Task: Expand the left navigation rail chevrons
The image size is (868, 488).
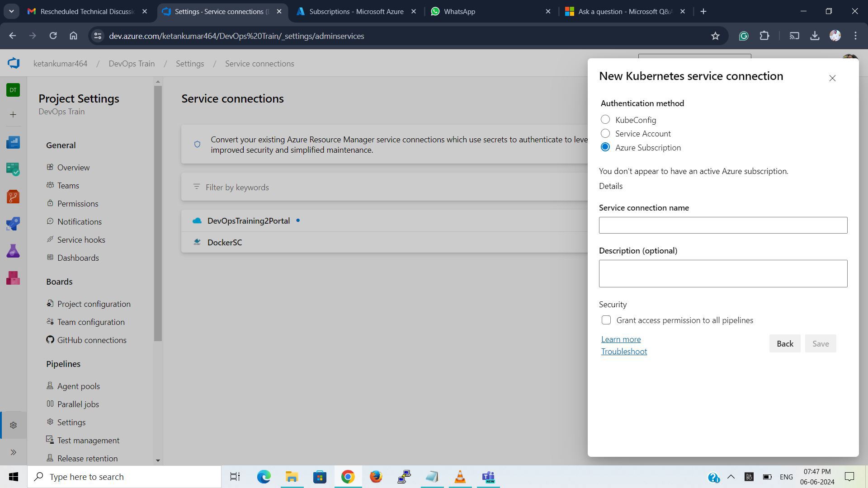Action: click(13, 452)
